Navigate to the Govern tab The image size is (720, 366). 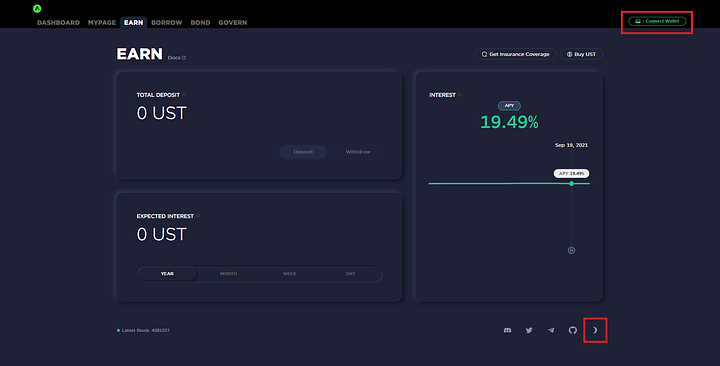(233, 23)
